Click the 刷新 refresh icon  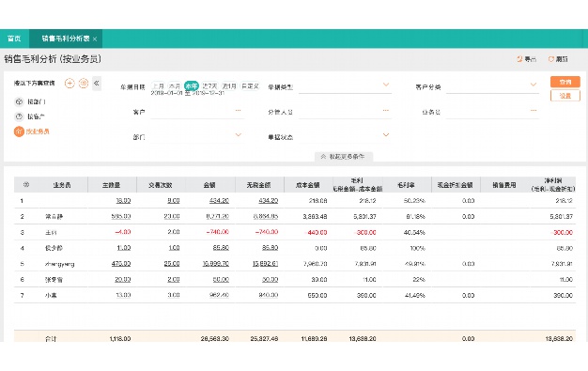point(550,59)
